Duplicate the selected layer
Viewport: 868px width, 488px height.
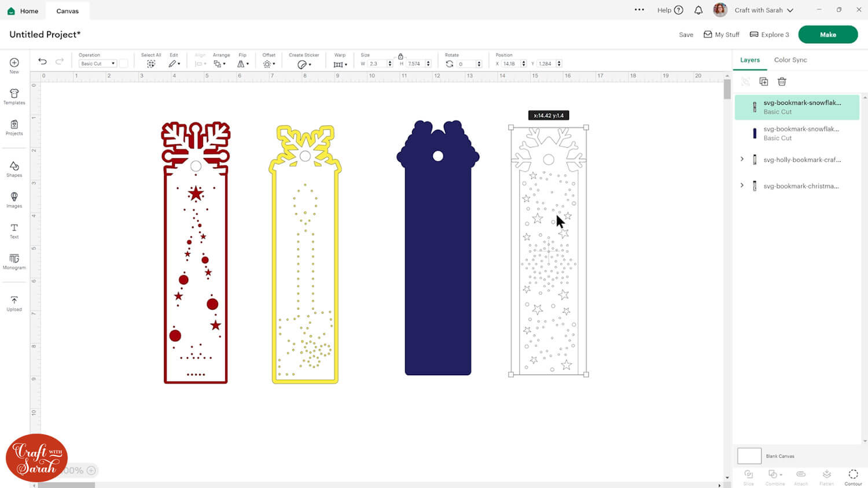[x=764, y=82]
